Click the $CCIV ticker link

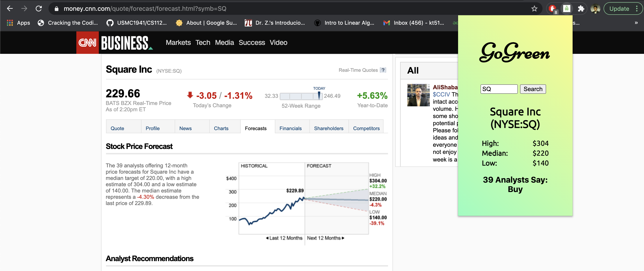click(x=441, y=94)
